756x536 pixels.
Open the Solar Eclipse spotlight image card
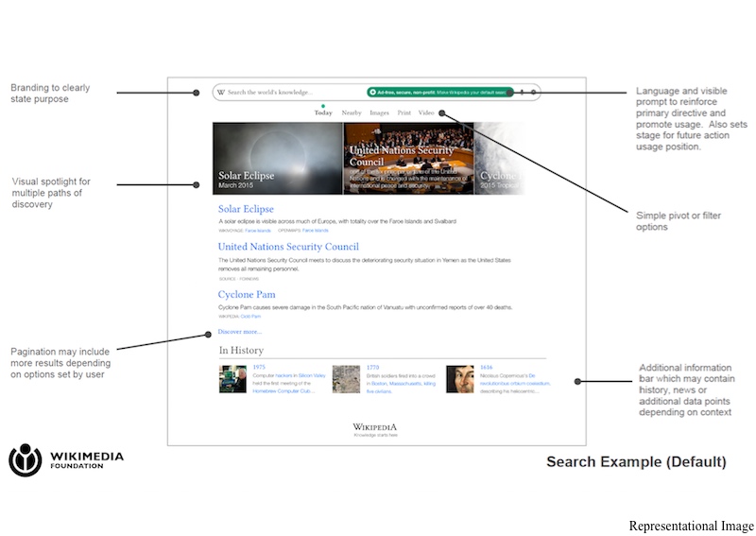tap(278, 158)
